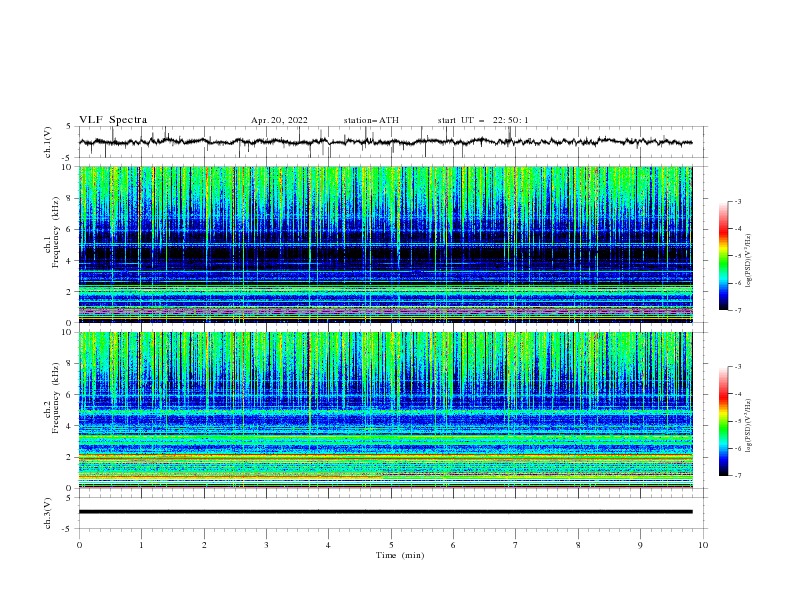Click the "8" tick on the time axis

pos(578,545)
